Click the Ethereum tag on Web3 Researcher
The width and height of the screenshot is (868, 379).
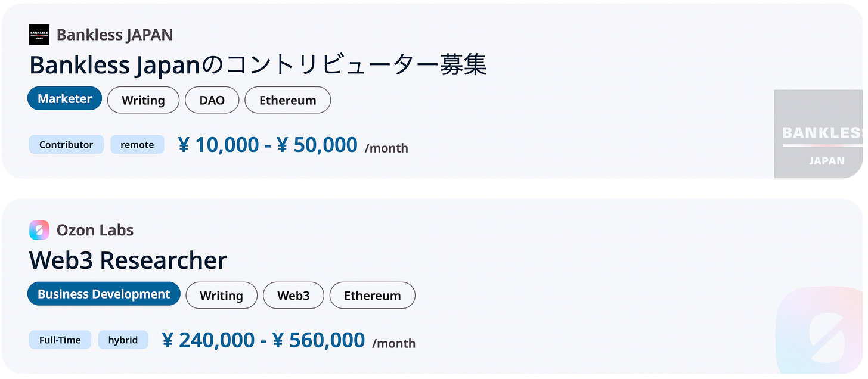point(372,296)
